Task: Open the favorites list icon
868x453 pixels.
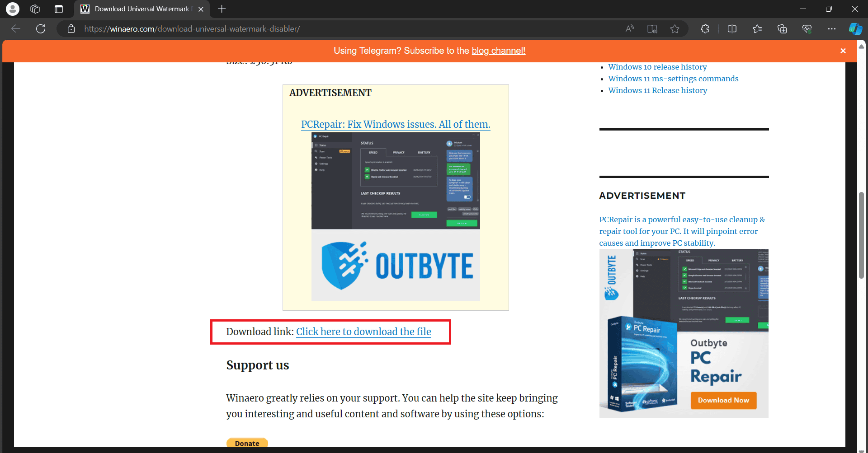Action: coord(757,29)
